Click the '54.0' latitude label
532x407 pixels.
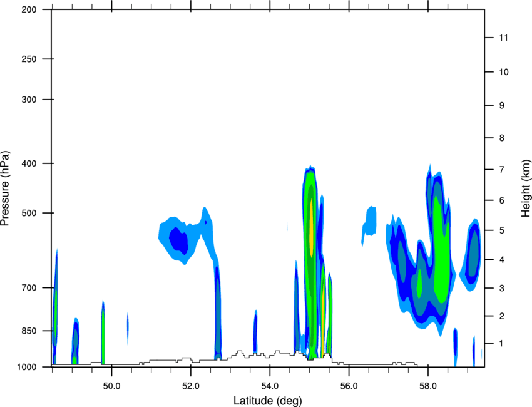click(x=270, y=386)
